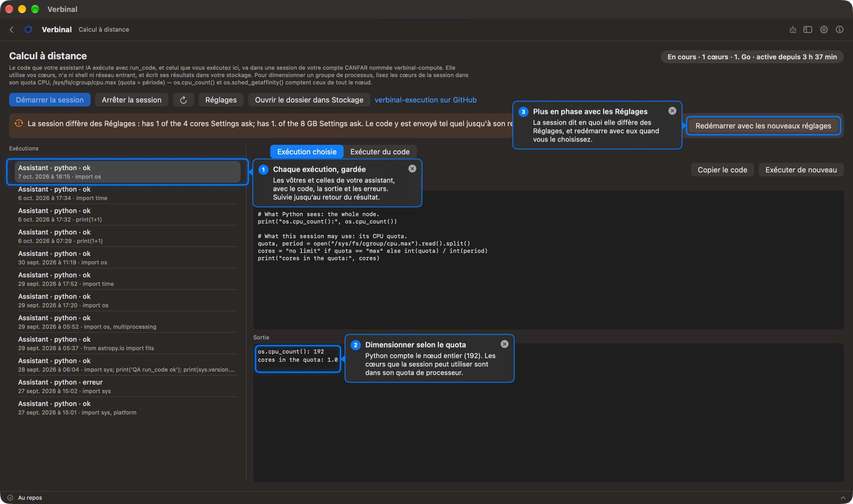The image size is (853, 504).
Task: Click the back chevron arrow
Action: [12, 30]
